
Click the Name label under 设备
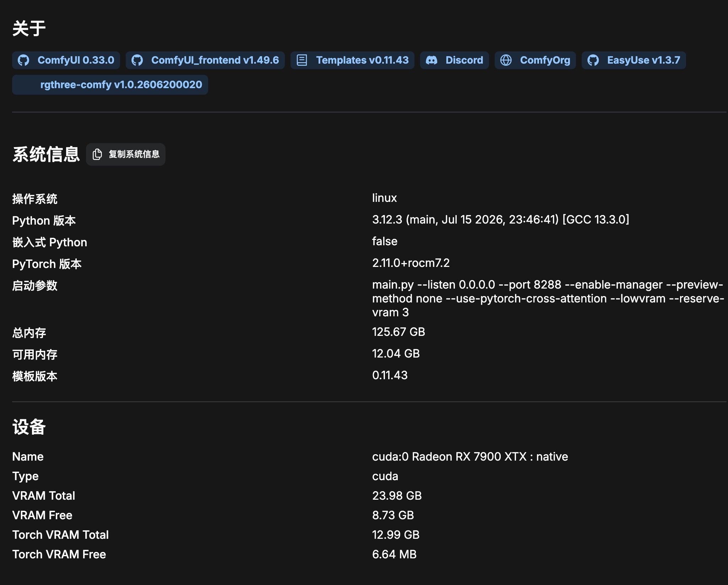(x=28, y=457)
